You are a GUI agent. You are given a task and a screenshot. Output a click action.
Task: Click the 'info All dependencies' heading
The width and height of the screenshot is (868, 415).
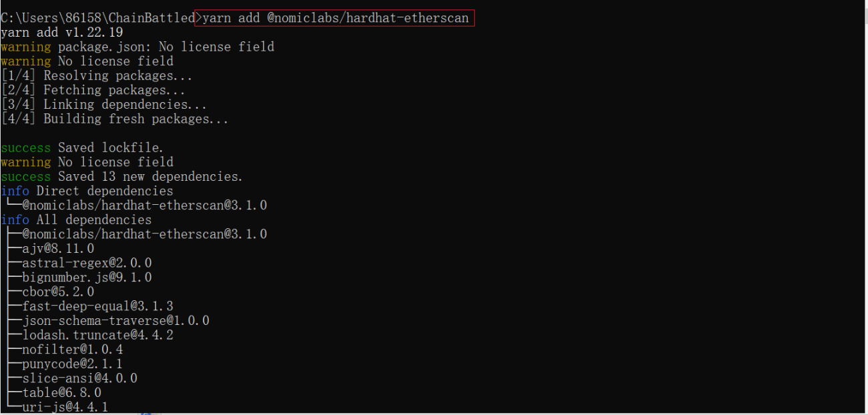(x=76, y=220)
